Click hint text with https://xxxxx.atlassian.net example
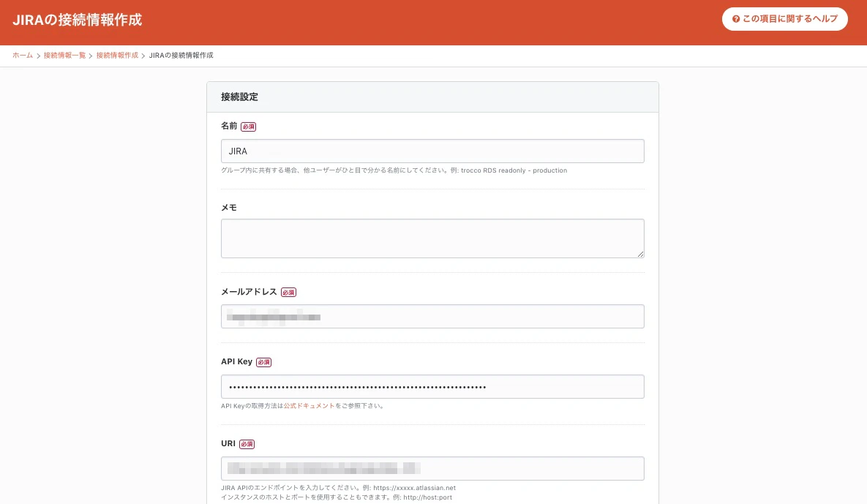The image size is (867, 504). (x=339, y=488)
